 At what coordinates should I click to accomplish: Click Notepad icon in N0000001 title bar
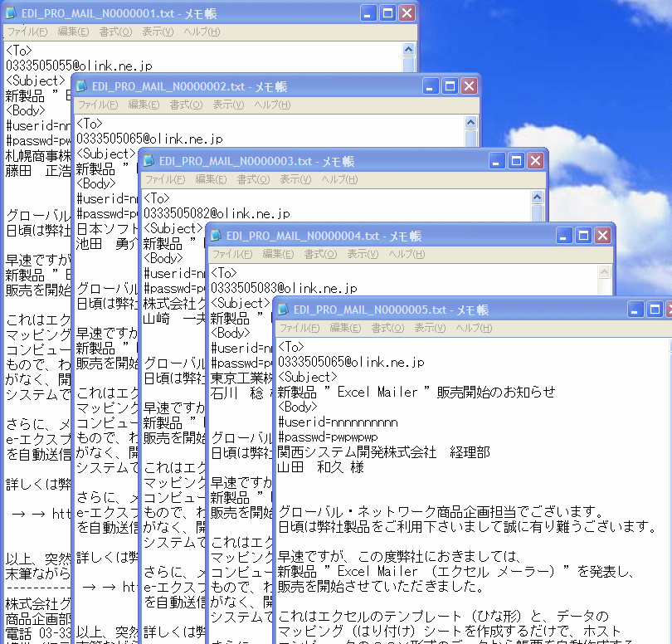pos(11,13)
